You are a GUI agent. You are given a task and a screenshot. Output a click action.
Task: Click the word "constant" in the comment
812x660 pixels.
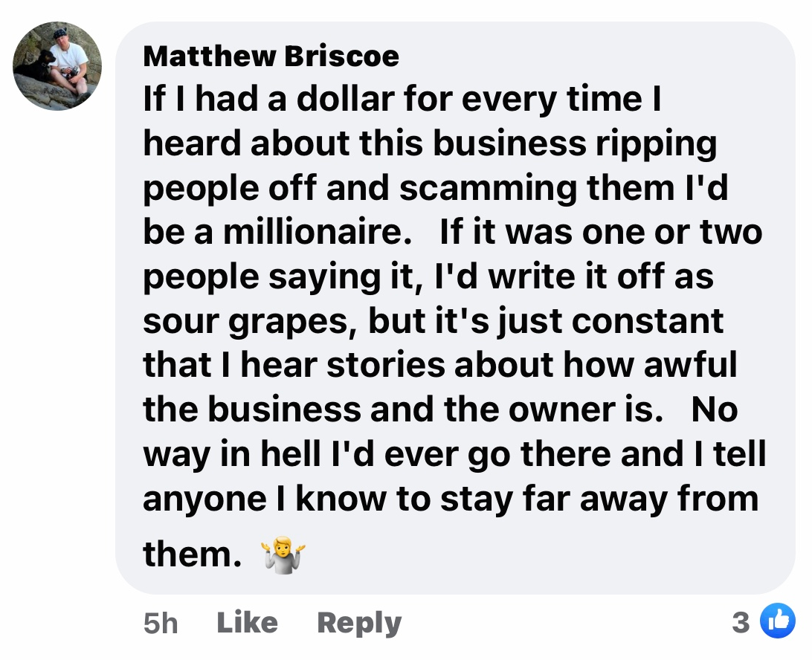pos(648,321)
